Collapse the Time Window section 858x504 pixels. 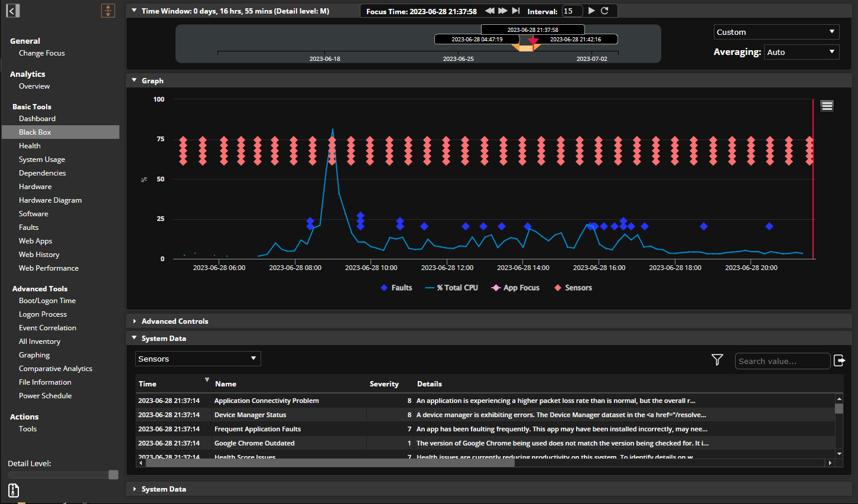[134, 11]
